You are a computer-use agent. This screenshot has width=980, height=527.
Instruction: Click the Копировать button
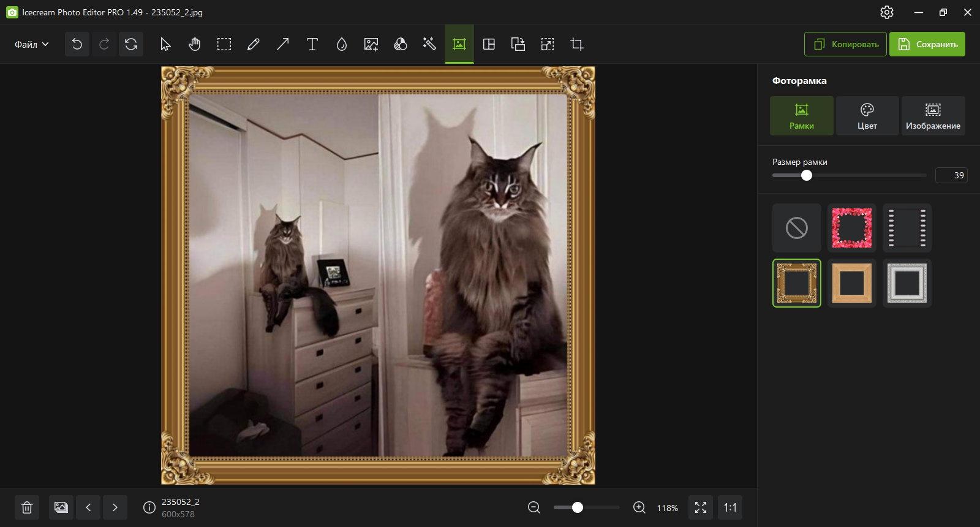[x=845, y=44]
